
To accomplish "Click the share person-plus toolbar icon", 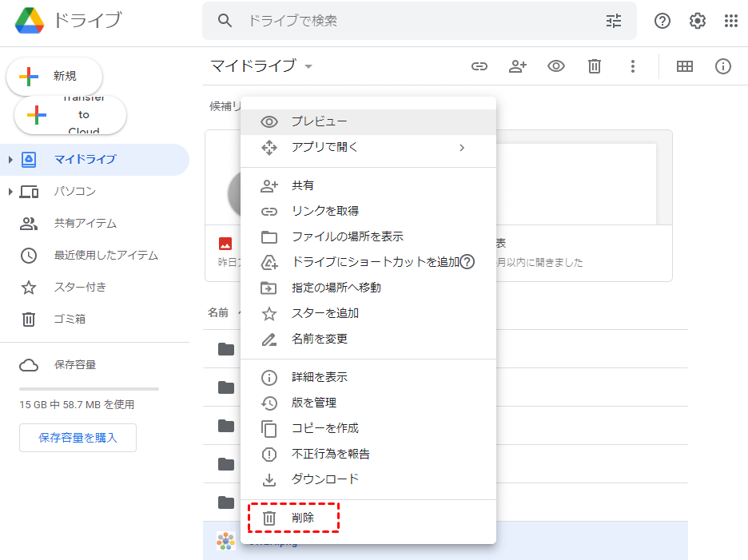I will 518,66.
